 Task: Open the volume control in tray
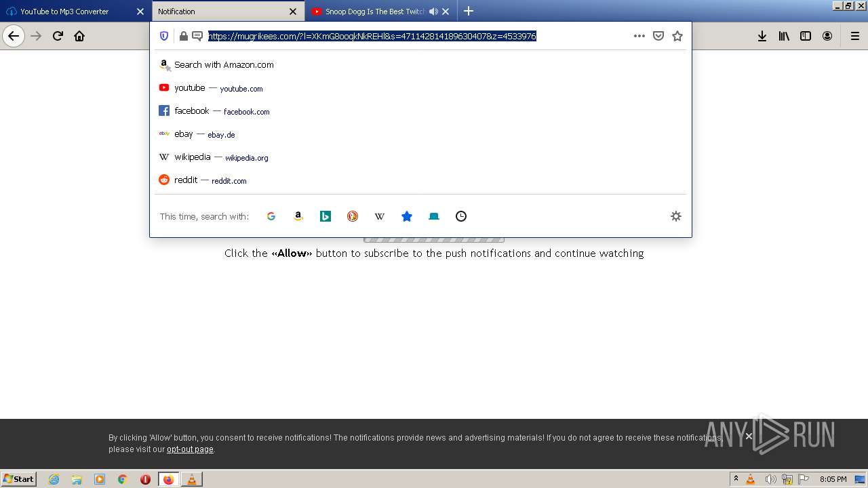pyautogui.click(x=770, y=479)
